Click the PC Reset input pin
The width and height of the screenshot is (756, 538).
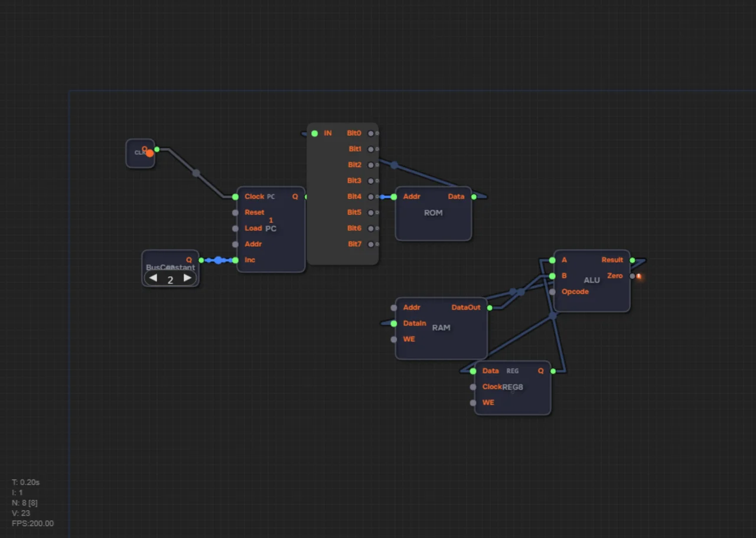click(x=235, y=213)
